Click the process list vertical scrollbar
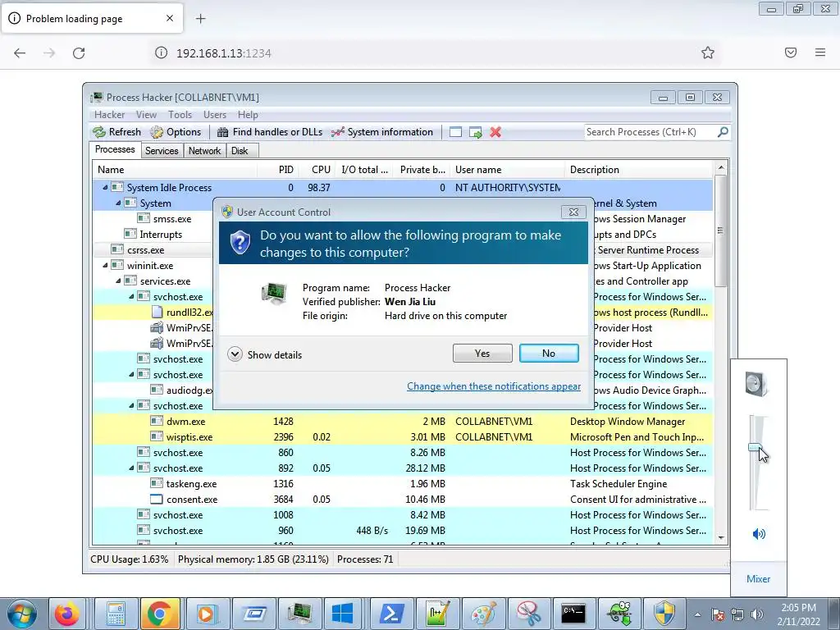 pyautogui.click(x=720, y=231)
